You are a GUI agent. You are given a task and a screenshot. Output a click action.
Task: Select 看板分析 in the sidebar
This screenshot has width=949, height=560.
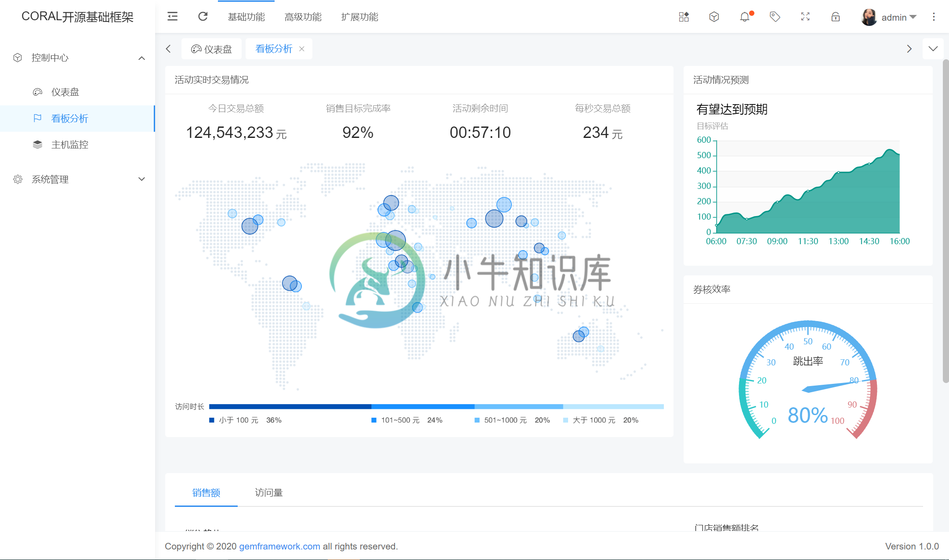[77, 119]
